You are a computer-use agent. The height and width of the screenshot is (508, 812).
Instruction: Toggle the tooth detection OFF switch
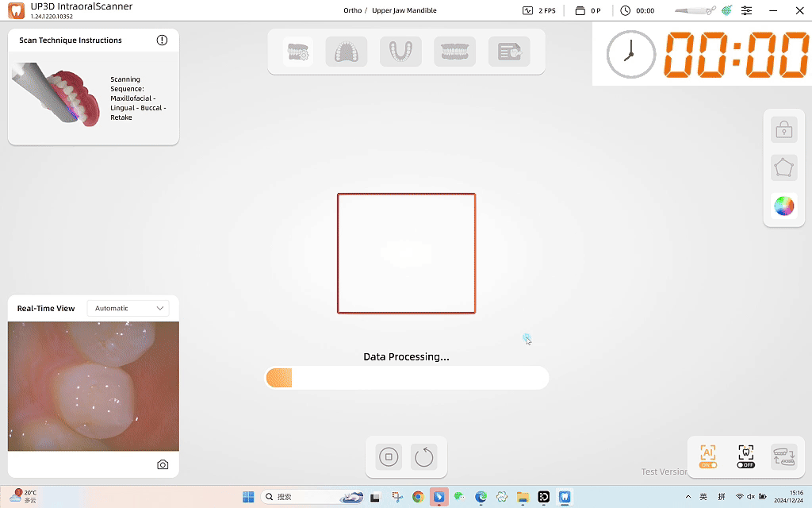click(745, 456)
